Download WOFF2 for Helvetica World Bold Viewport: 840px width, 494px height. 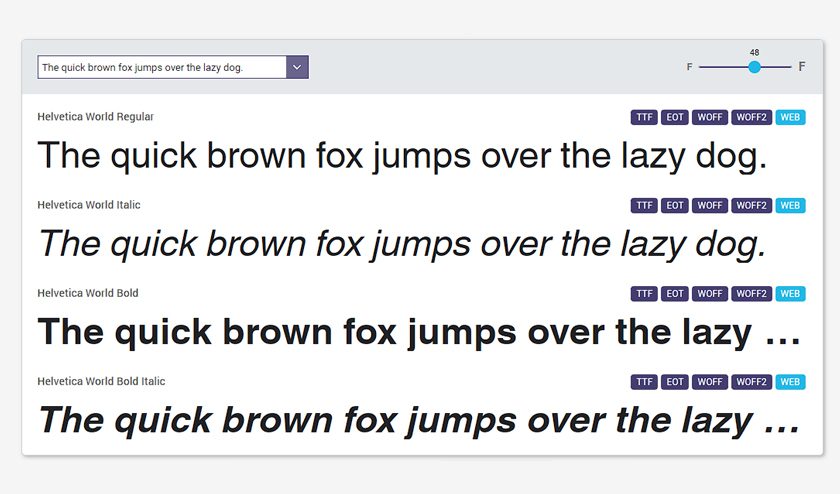(752, 294)
